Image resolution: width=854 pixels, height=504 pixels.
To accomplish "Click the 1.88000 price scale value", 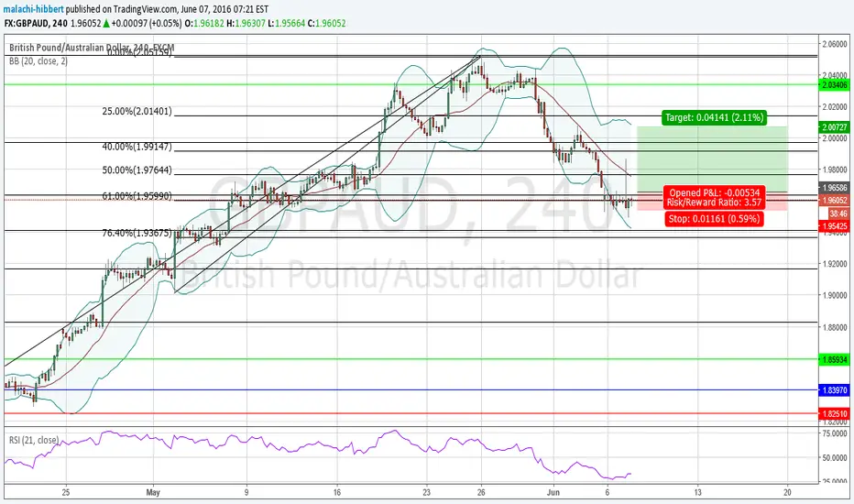I will (x=835, y=327).
